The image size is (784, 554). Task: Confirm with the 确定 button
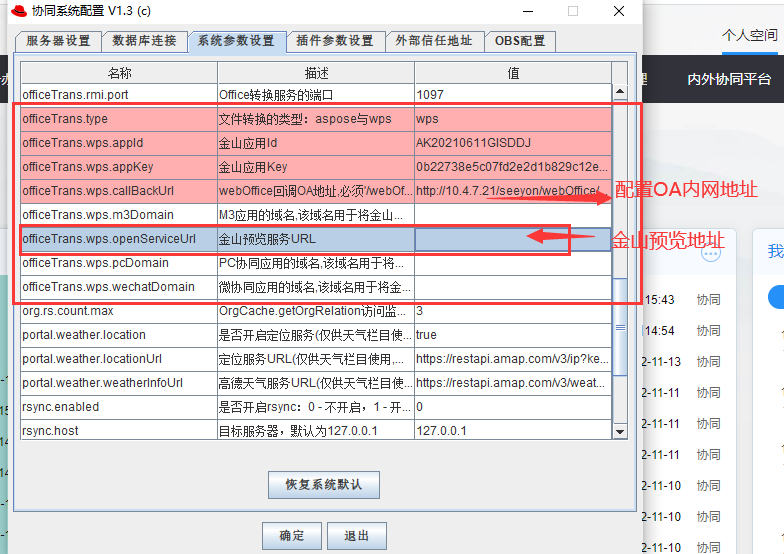[x=292, y=536]
